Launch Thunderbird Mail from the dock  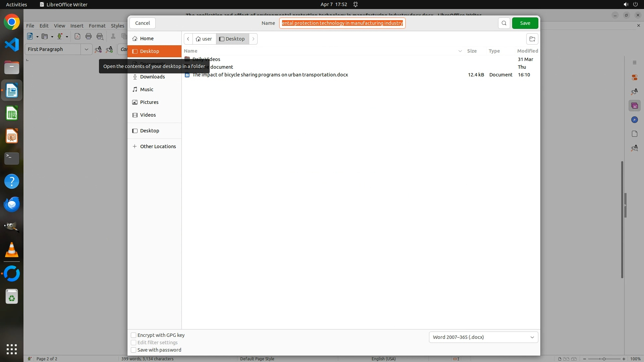12,204
